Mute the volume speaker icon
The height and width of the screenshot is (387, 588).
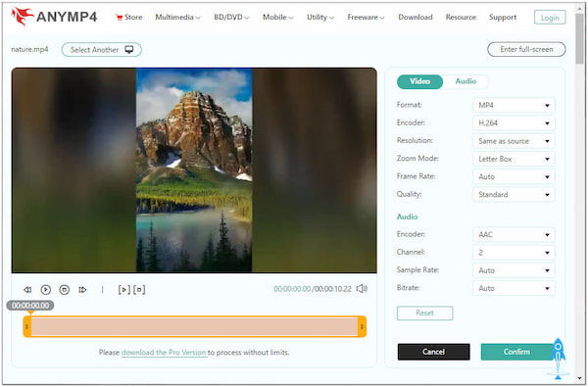[362, 288]
